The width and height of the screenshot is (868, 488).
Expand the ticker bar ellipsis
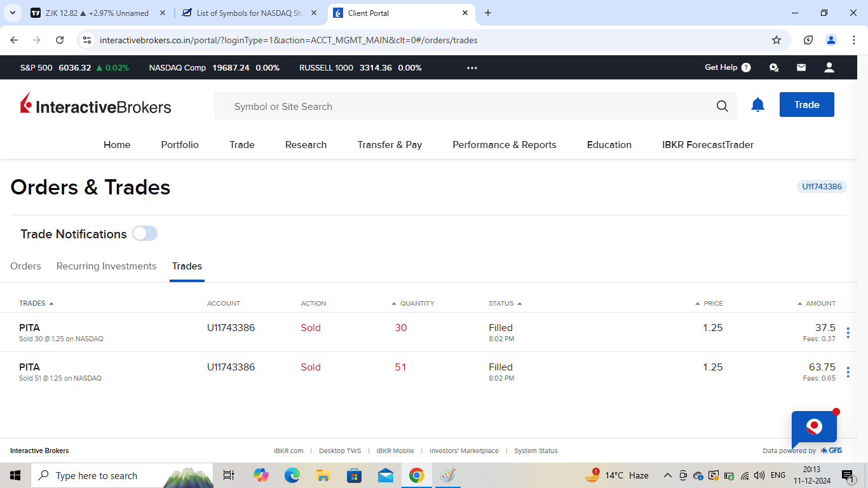point(471,67)
